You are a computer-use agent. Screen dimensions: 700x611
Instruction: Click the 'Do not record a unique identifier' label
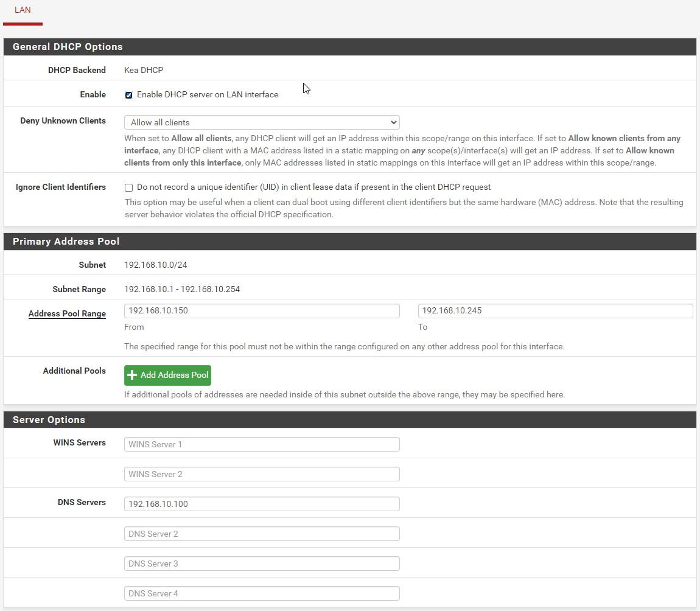point(313,187)
